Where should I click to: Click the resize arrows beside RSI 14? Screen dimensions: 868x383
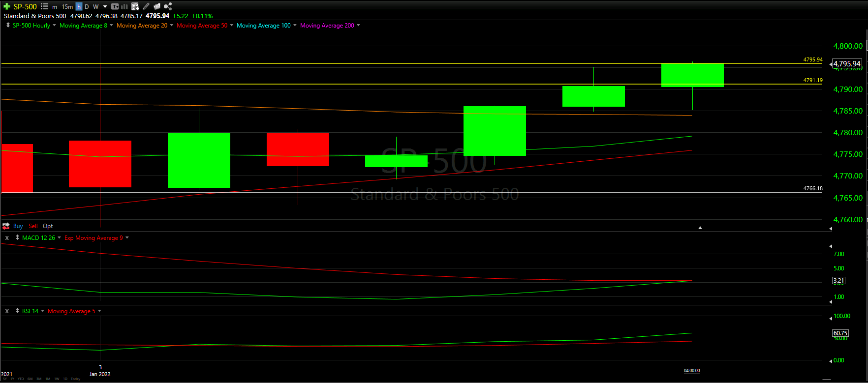pos(17,311)
